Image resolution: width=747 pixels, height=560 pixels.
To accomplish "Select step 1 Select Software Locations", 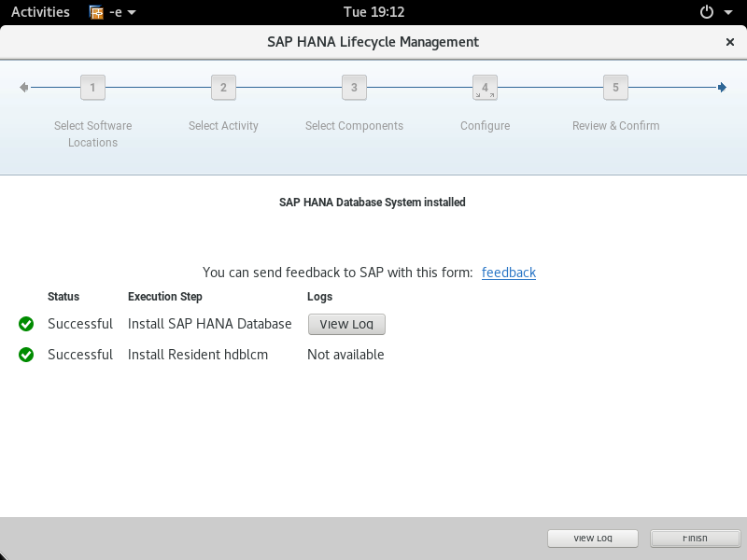I will 92,87.
